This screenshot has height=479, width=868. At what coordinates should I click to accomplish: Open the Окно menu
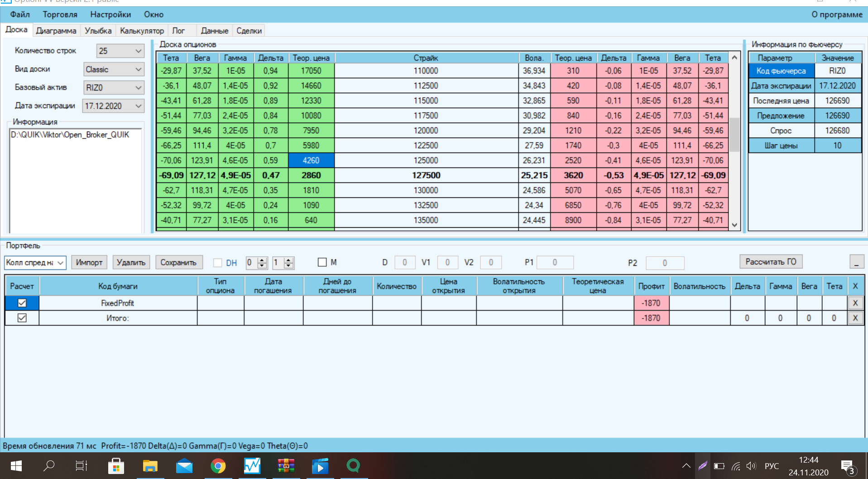[154, 14]
